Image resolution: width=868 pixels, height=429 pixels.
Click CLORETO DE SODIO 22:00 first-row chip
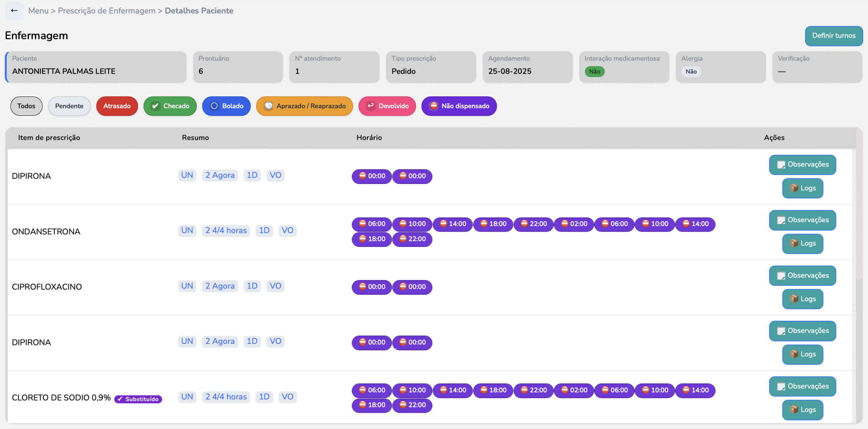(x=533, y=390)
